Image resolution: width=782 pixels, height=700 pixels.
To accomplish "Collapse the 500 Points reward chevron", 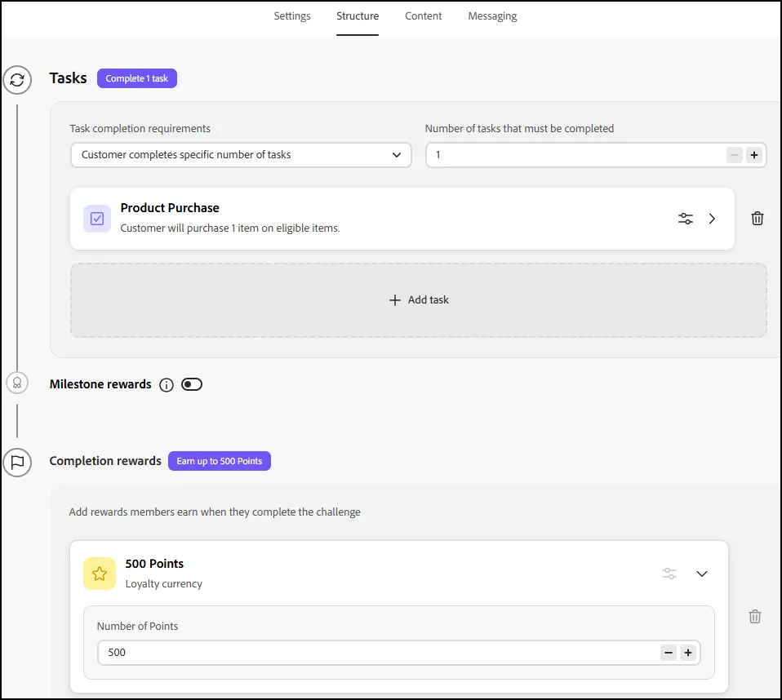I will click(702, 574).
